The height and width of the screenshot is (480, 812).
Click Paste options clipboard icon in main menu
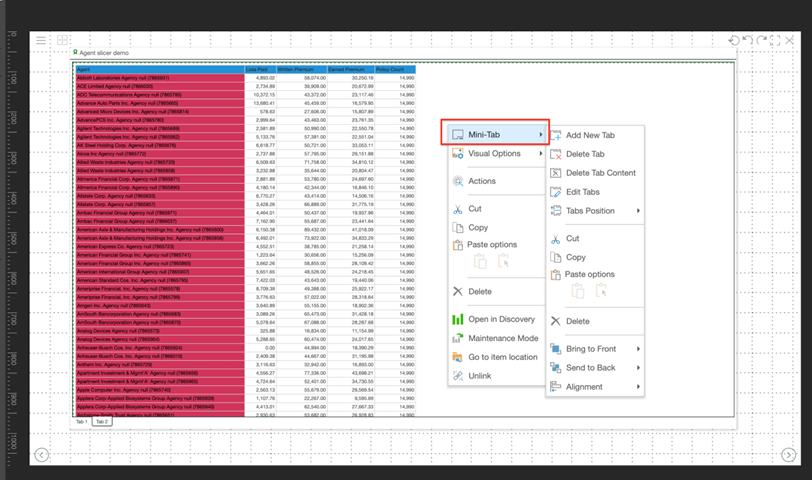coord(458,245)
